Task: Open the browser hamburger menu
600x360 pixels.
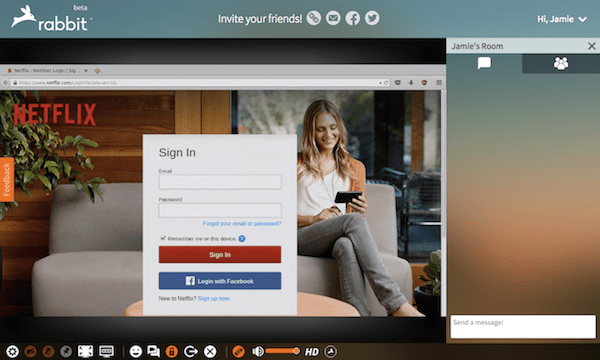Action: pos(439,83)
